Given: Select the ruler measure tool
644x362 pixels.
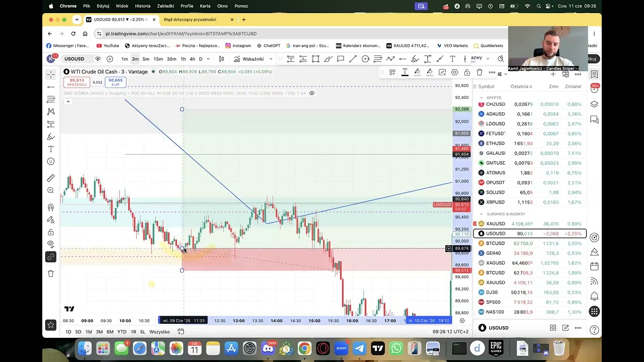Looking at the screenshot, I should [51, 178].
